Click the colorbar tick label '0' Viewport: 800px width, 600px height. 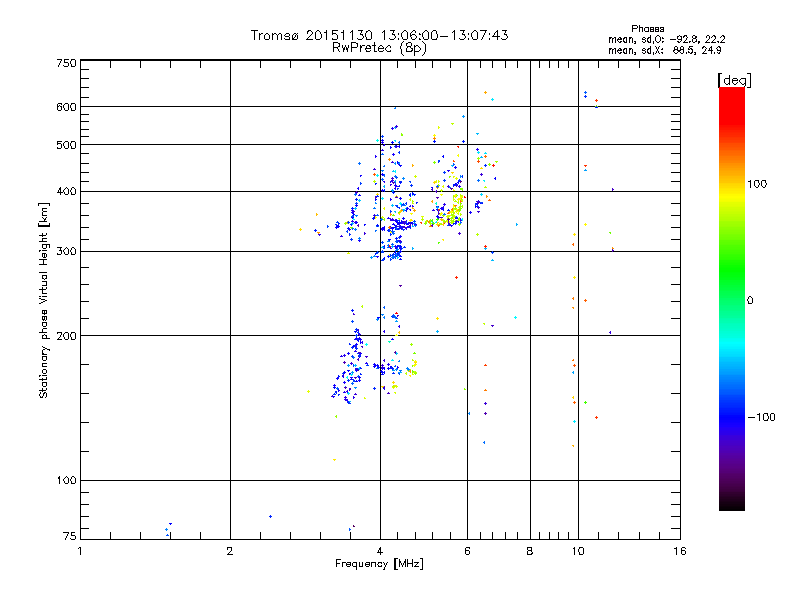click(x=750, y=301)
